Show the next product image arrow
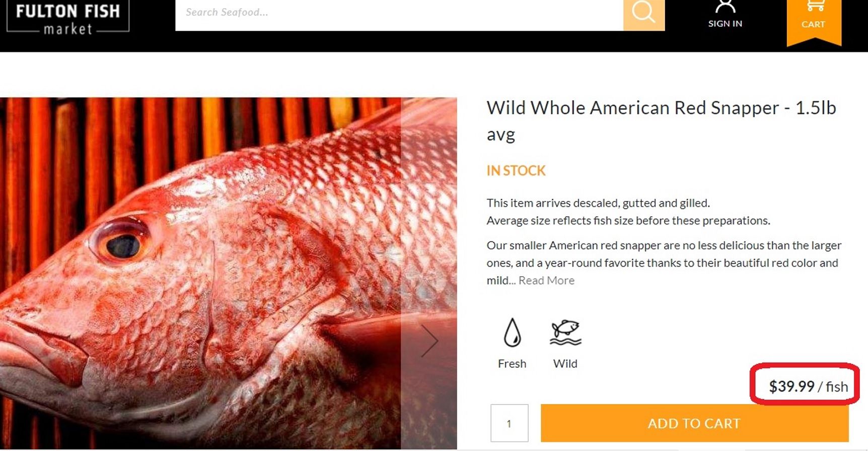 pyautogui.click(x=429, y=341)
